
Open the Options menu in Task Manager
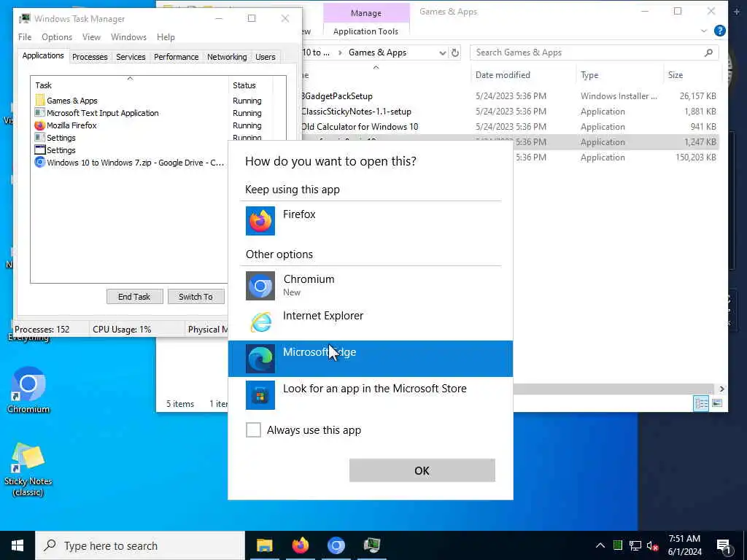[57, 36]
